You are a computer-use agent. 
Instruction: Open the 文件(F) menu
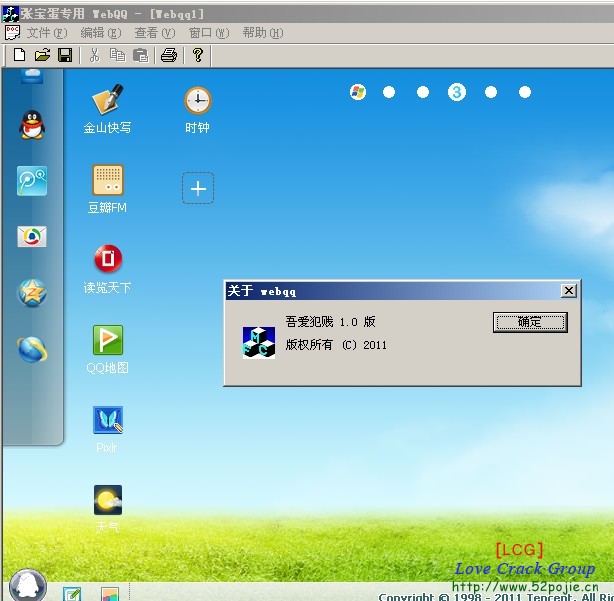47,33
